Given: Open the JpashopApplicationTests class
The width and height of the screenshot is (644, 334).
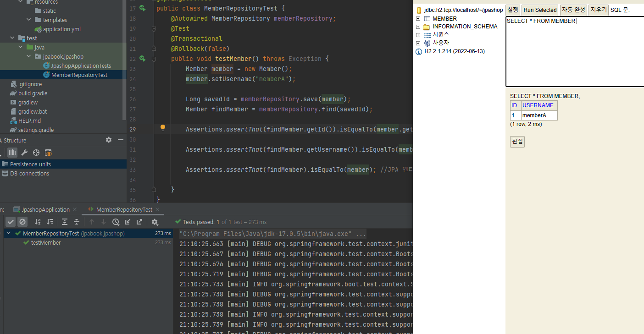Looking at the screenshot, I should 81,66.
